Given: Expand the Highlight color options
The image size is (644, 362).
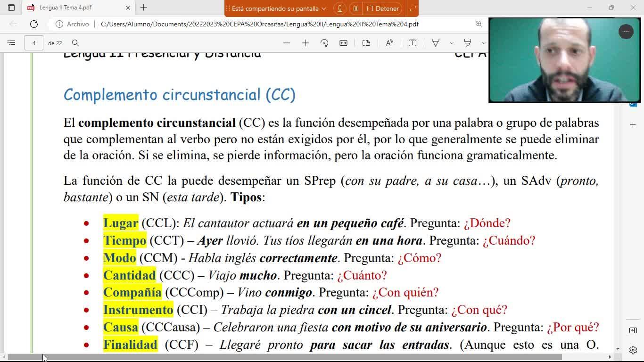Looking at the screenshot, I should click(x=483, y=43).
